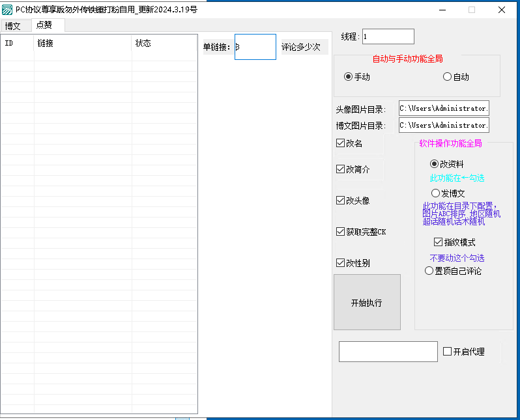Viewport: 520px width, 420px height.
Task: Select the 置顶自己评论 radio option
Action: pos(429,271)
